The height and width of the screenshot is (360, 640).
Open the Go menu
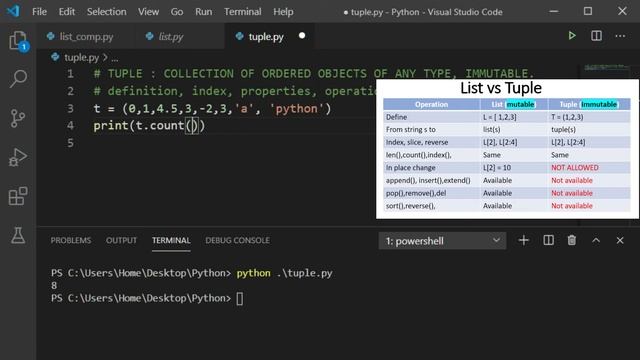click(177, 12)
